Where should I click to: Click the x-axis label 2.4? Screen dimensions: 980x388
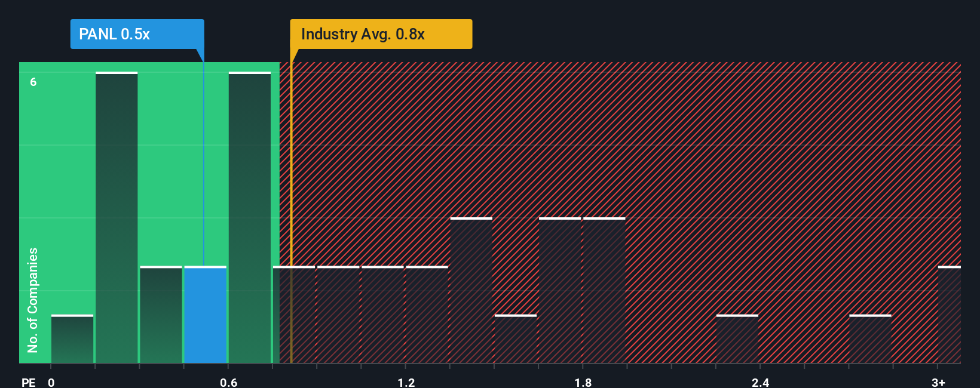(761, 382)
